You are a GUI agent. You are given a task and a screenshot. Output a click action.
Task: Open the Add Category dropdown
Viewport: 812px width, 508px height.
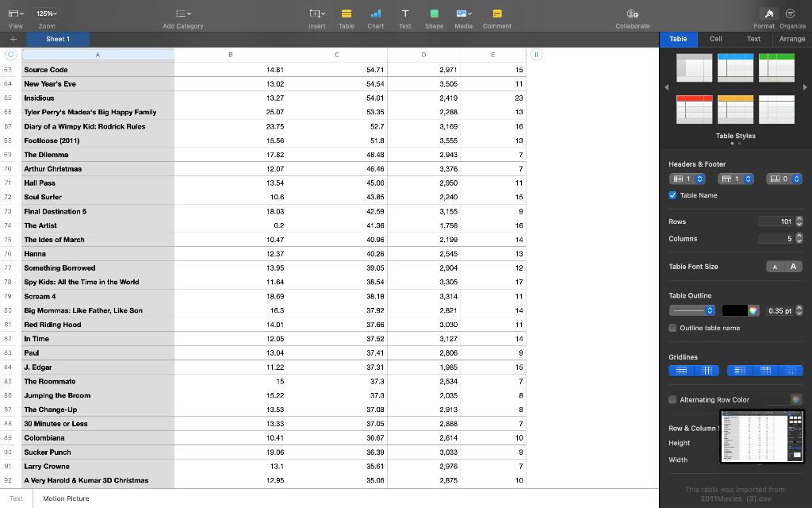pyautogui.click(x=183, y=13)
